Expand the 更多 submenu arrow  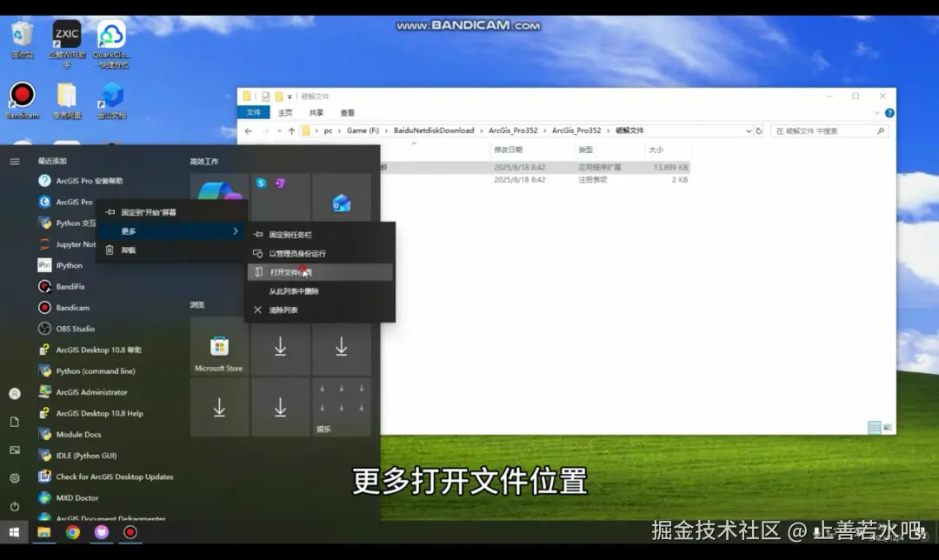tap(236, 231)
